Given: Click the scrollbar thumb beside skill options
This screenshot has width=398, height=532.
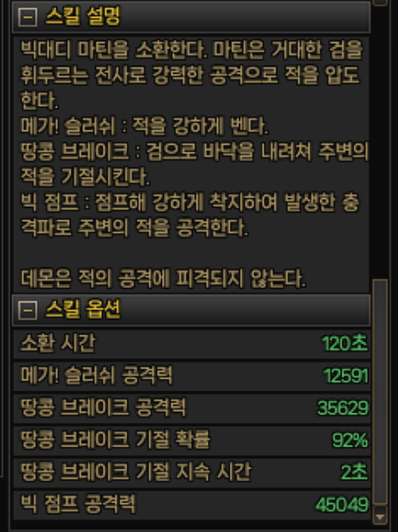Looking at the screenshot, I should tap(380, 391).
